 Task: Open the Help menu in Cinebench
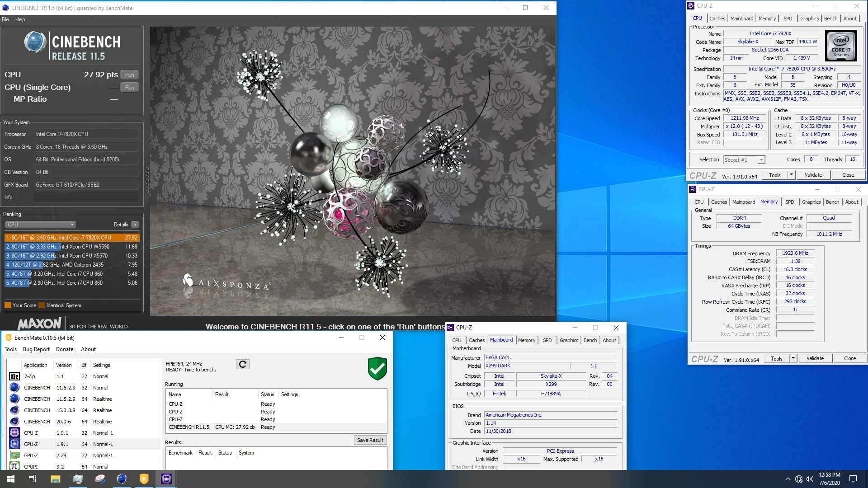point(20,19)
